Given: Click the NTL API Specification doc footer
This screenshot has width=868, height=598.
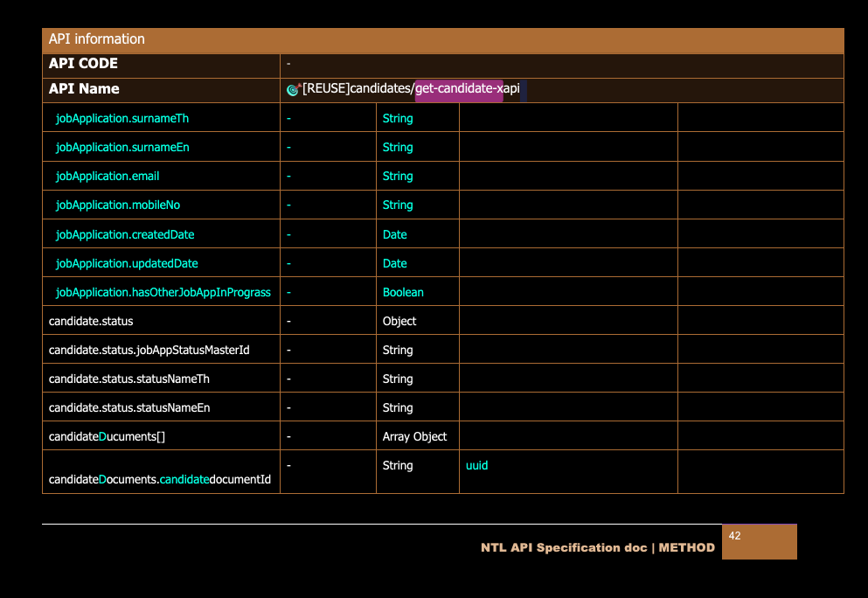Looking at the screenshot, I should (597, 548).
